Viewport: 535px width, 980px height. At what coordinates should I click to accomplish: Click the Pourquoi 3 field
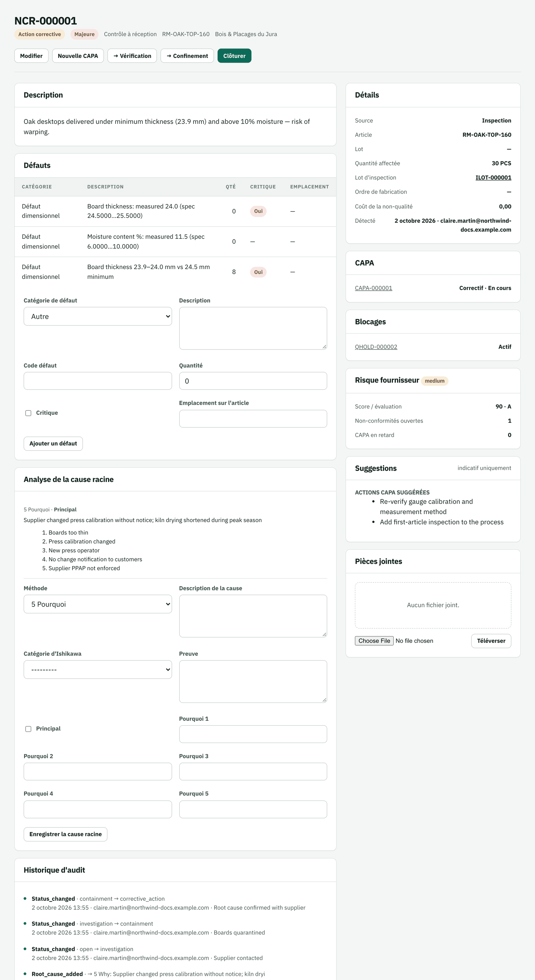click(x=253, y=772)
